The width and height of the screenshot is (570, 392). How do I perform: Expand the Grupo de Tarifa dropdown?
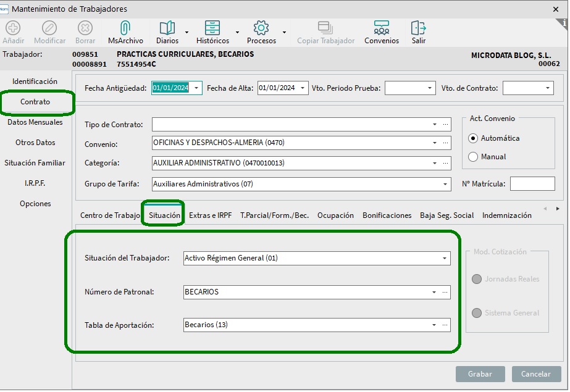click(445, 184)
